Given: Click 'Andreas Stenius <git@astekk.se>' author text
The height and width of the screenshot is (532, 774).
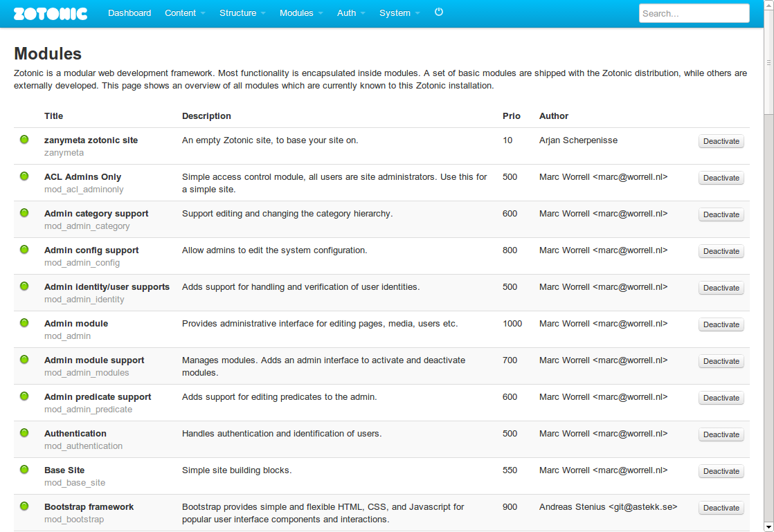Looking at the screenshot, I should click(608, 507).
